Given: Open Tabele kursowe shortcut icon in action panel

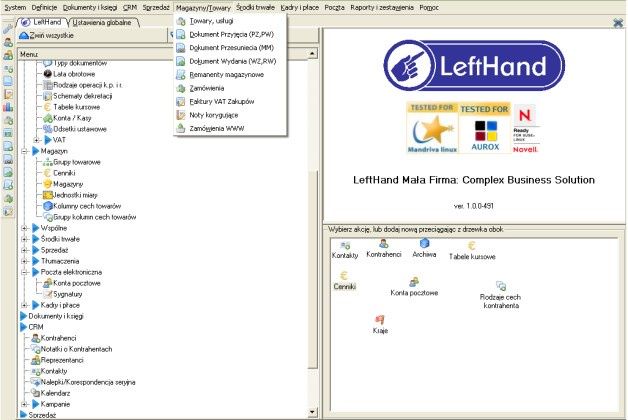Looking at the screenshot, I should (472, 251).
